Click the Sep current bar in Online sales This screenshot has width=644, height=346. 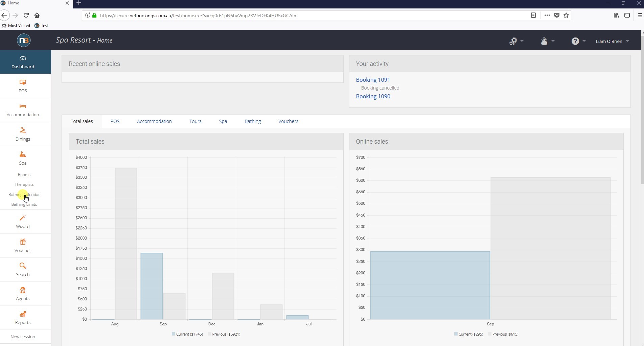tap(430, 285)
